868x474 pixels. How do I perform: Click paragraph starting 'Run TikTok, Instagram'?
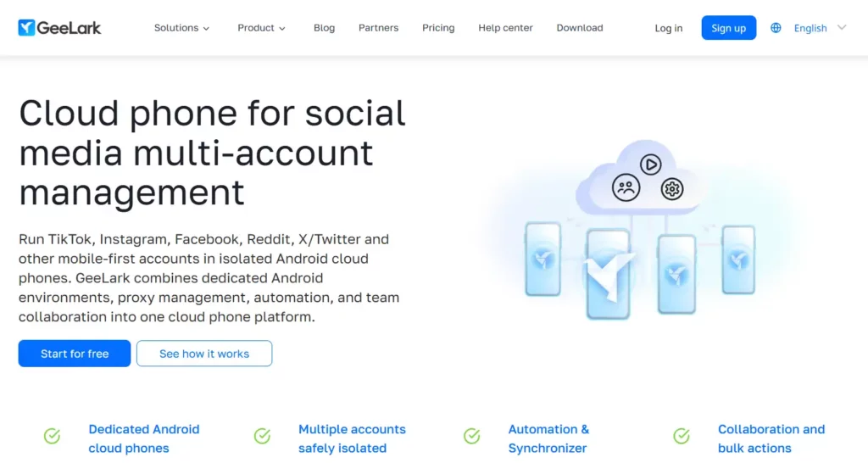point(209,278)
